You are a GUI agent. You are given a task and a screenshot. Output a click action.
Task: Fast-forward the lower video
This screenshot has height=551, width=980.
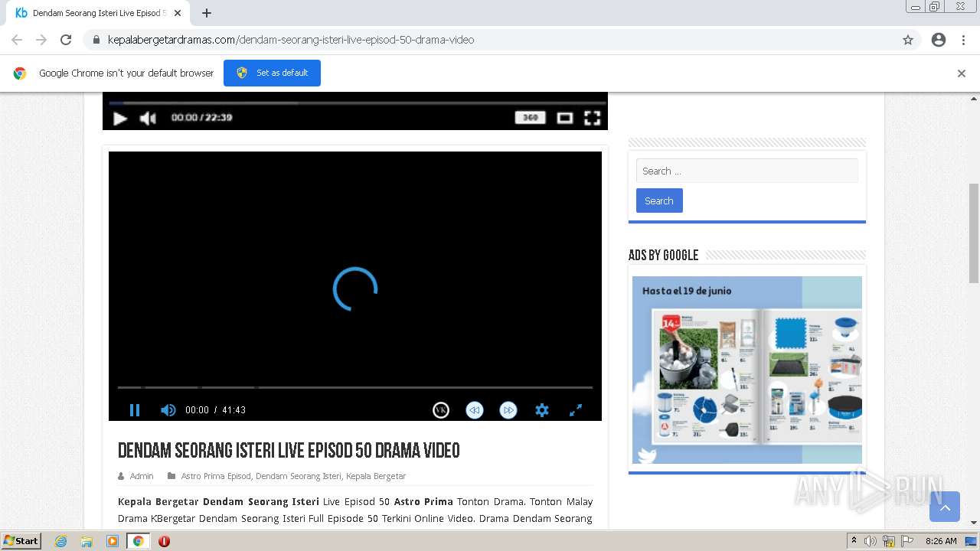click(508, 410)
